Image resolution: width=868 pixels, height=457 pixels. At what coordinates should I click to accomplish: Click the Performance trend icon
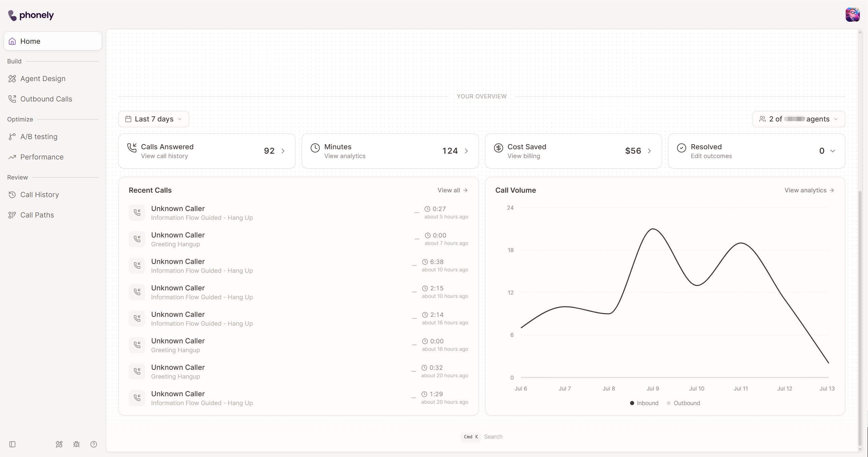(x=12, y=157)
